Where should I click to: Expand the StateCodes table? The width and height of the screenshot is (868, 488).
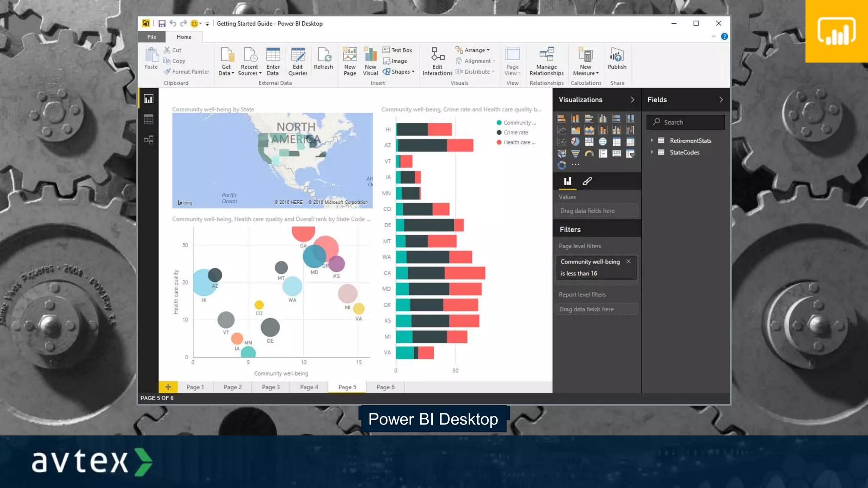click(652, 152)
